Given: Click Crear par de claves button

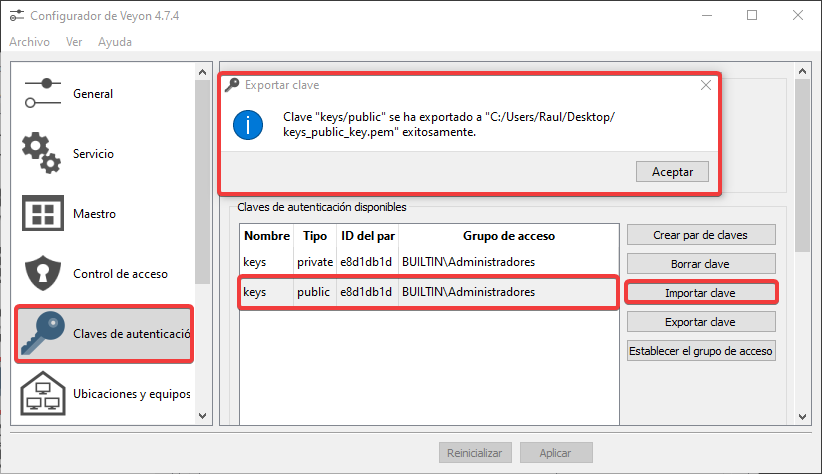Looking at the screenshot, I should [701, 234].
